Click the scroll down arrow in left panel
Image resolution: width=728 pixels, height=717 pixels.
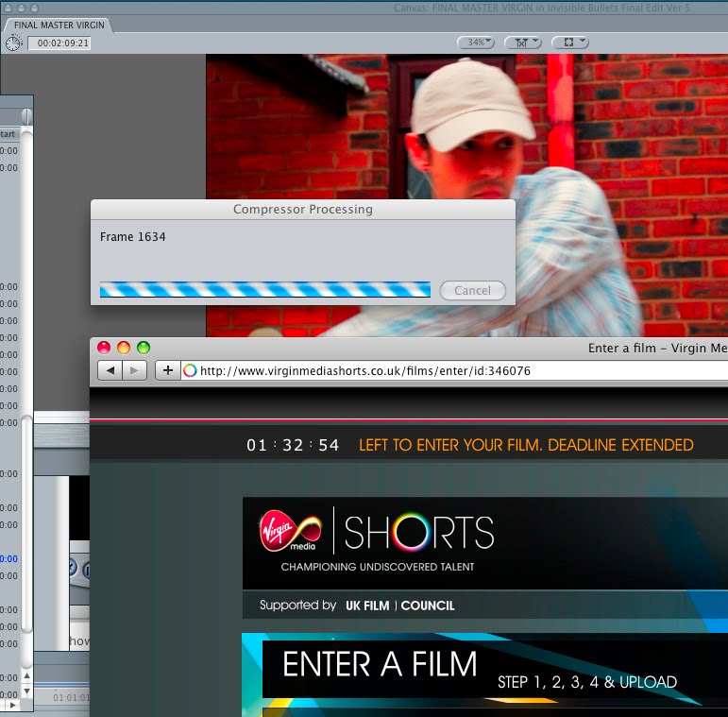(x=27, y=691)
